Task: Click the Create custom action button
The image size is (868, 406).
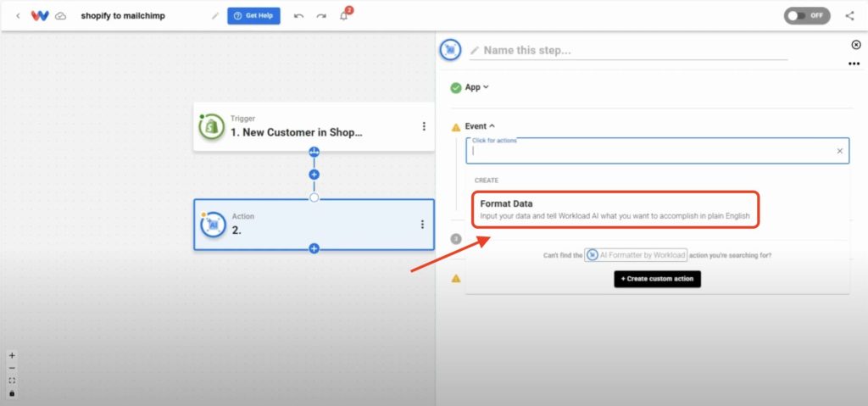Action: pyautogui.click(x=657, y=279)
